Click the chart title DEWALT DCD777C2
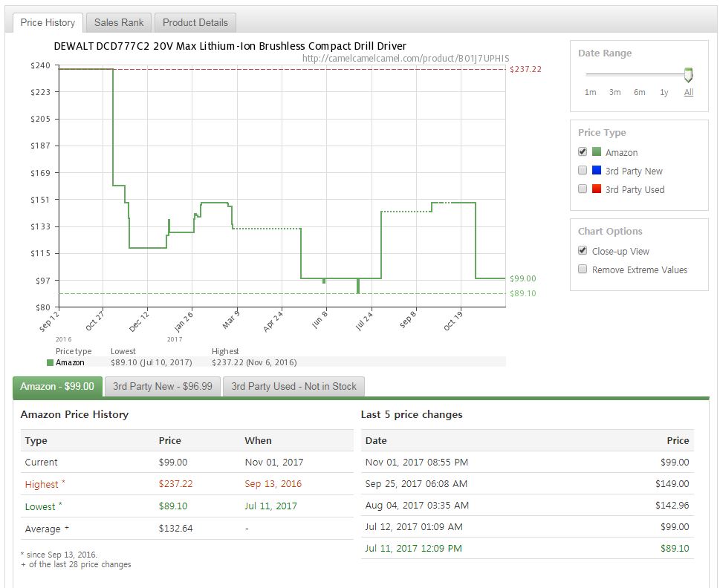720x588 pixels. click(230, 46)
